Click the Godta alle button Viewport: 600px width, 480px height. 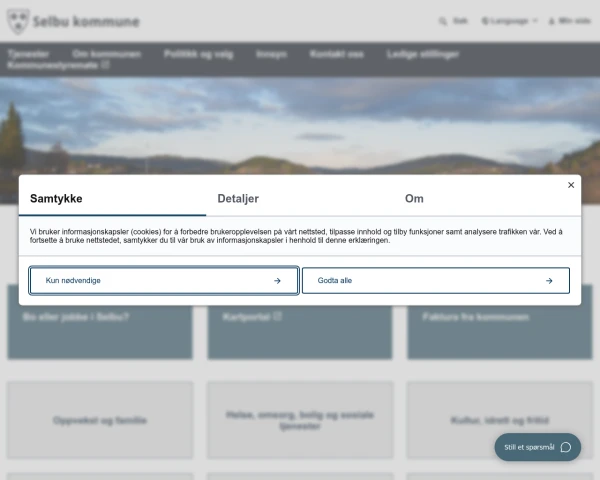(436, 281)
